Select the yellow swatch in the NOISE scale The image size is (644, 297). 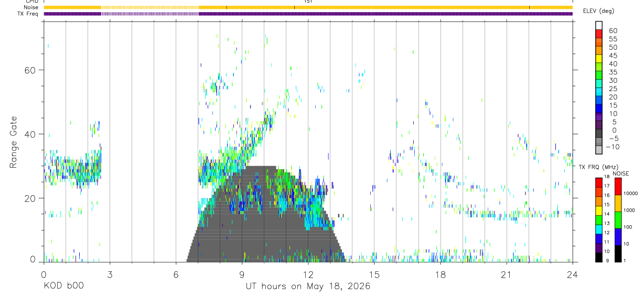point(618,203)
